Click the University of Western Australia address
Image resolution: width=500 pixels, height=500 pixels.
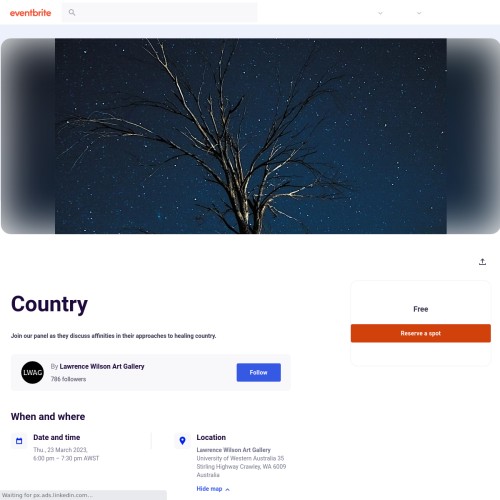tap(241, 466)
